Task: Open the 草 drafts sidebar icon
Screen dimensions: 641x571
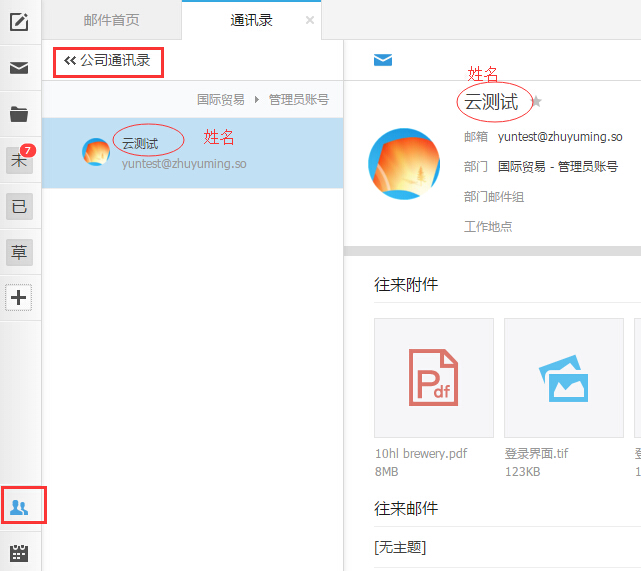Action: (19, 252)
